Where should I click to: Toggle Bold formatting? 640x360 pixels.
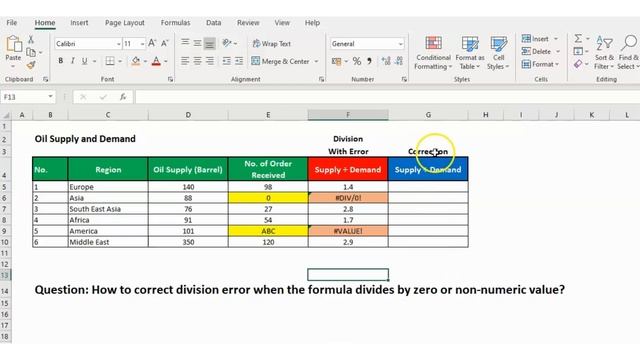click(60, 61)
